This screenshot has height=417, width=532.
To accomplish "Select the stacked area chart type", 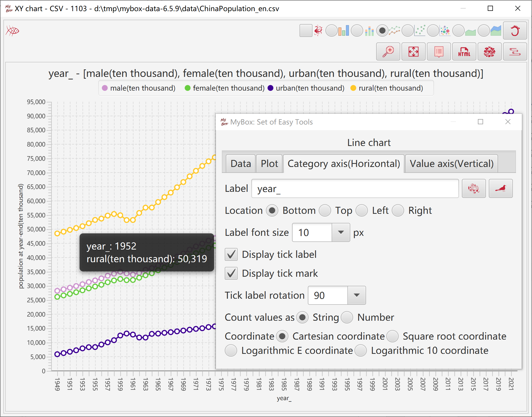I will click(484, 31).
